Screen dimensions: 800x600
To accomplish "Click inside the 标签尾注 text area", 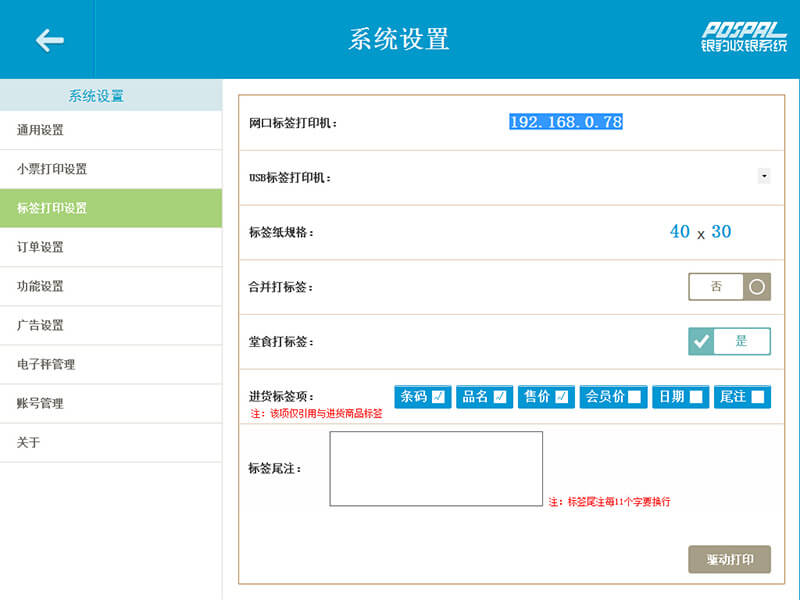I will pos(436,468).
